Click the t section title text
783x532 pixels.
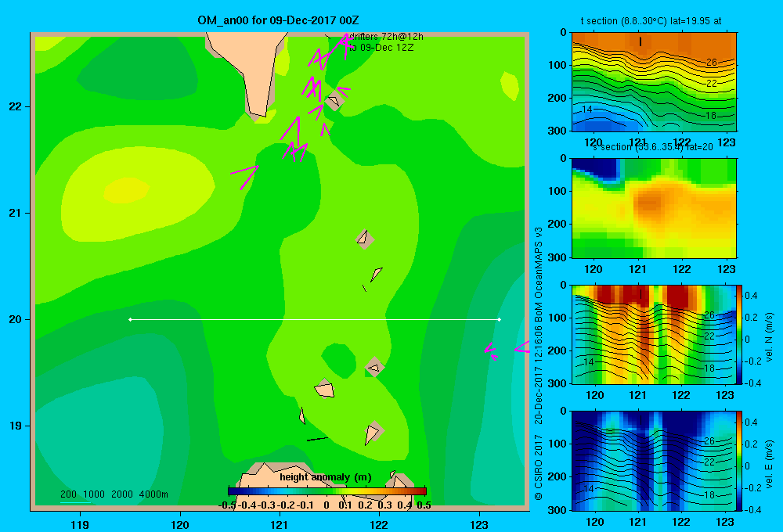(x=651, y=21)
